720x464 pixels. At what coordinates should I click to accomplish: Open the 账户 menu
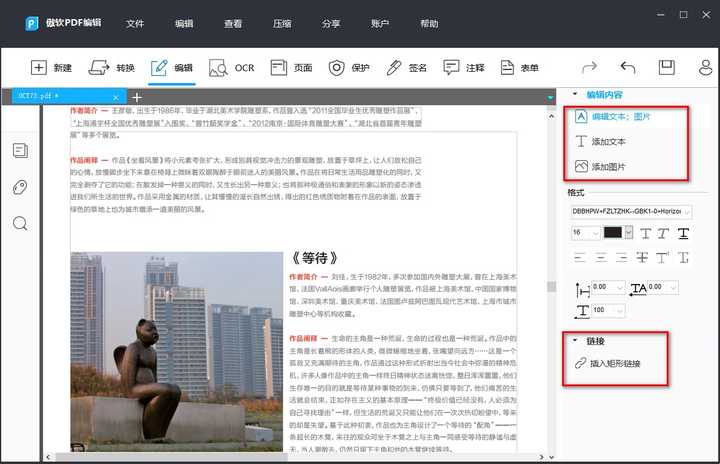click(x=380, y=23)
